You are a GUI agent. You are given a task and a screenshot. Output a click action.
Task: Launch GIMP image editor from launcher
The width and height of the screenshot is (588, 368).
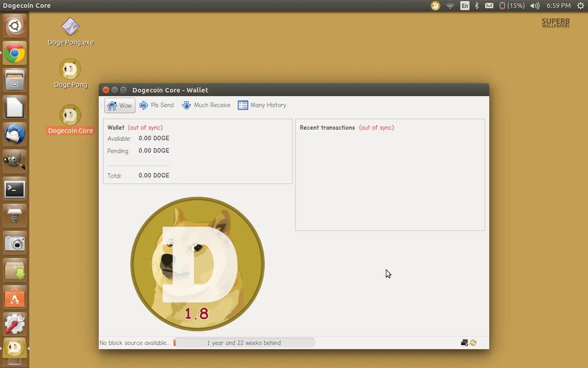[x=15, y=161]
